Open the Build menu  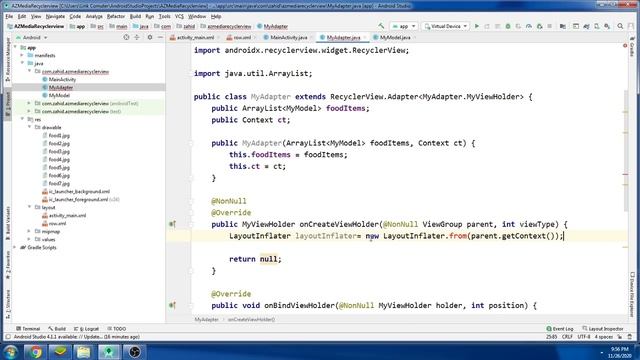tap(135, 16)
